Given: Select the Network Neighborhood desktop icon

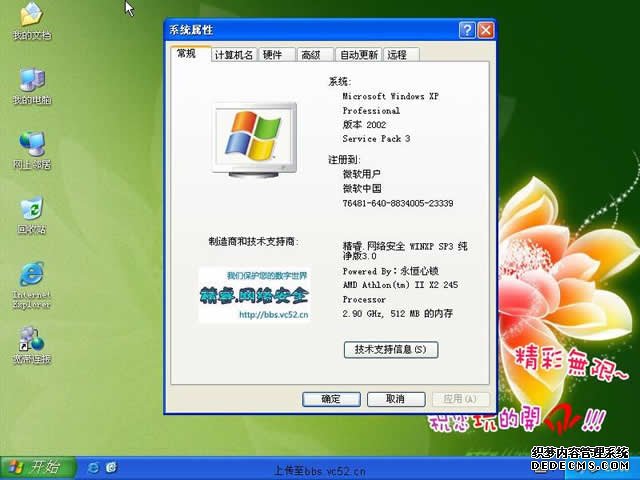Looking at the screenshot, I should (32, 150).
